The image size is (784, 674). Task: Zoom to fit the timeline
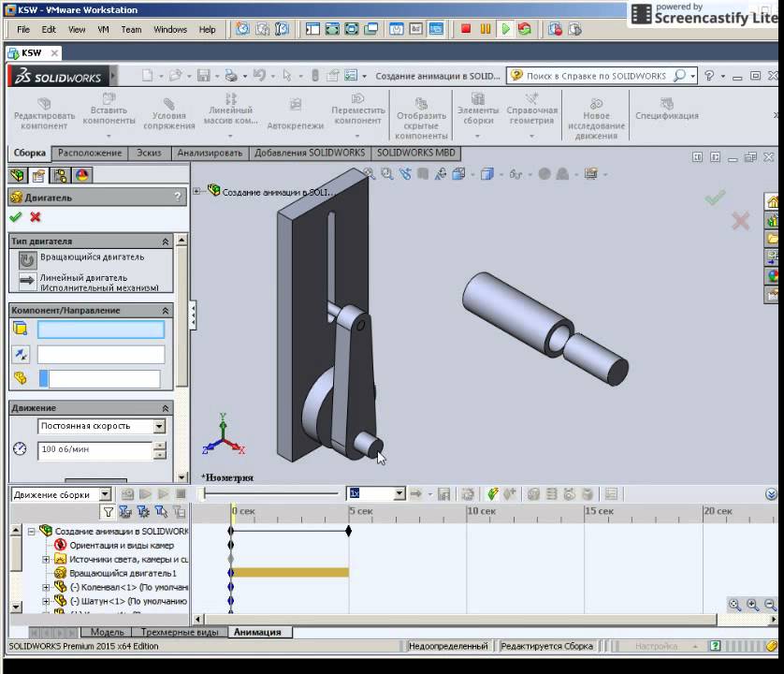[x=734, y=605]
